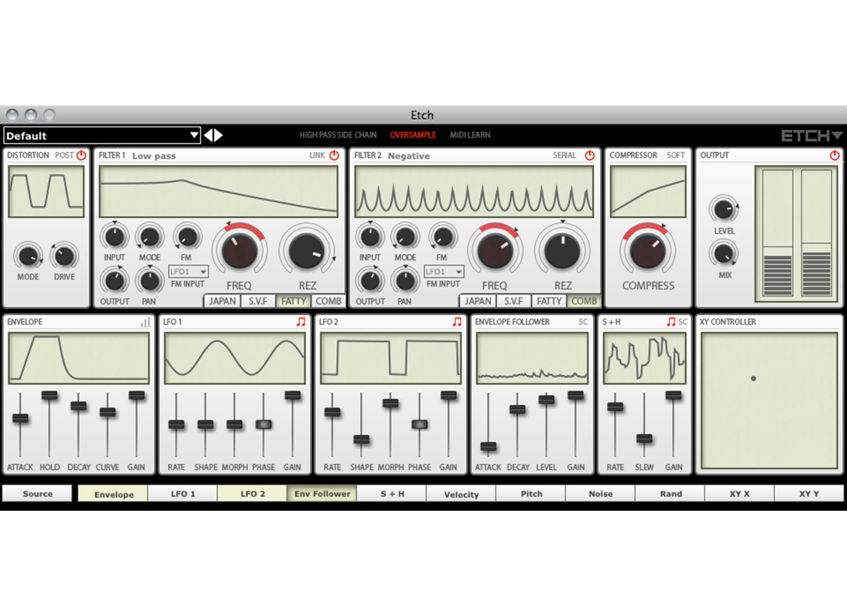This screenshot has height=616, width=847.
Task: Select Filter 1 COMB filter tab
Action: 328,301
